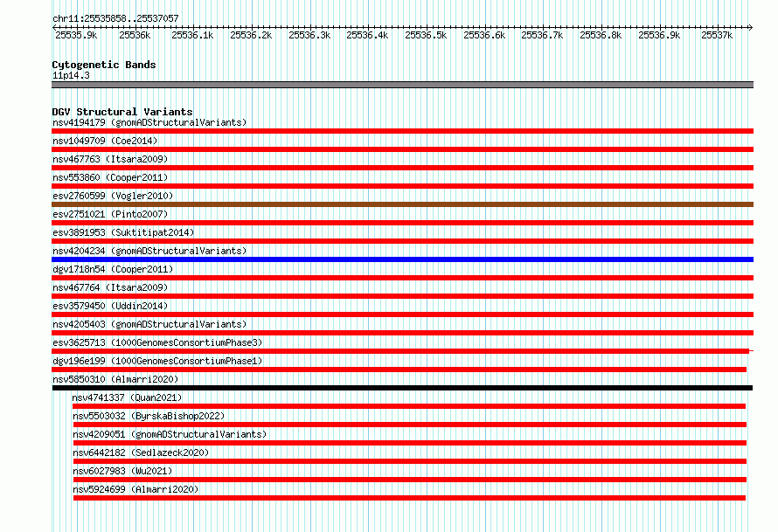This screenshot has height=532, width=778.
Task: Click the red bar under nsv5924699
Action: coord(409,498)
